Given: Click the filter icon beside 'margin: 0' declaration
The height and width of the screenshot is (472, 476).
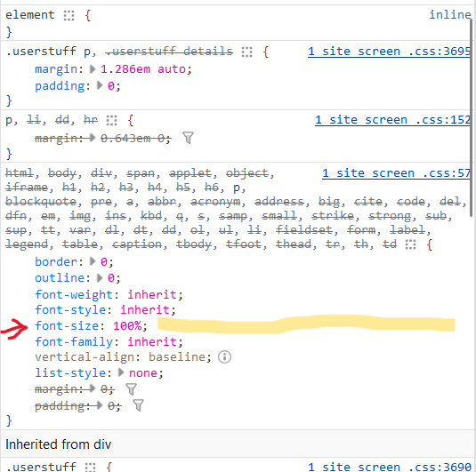Looking at the screenshot, I should click(131, 389).
